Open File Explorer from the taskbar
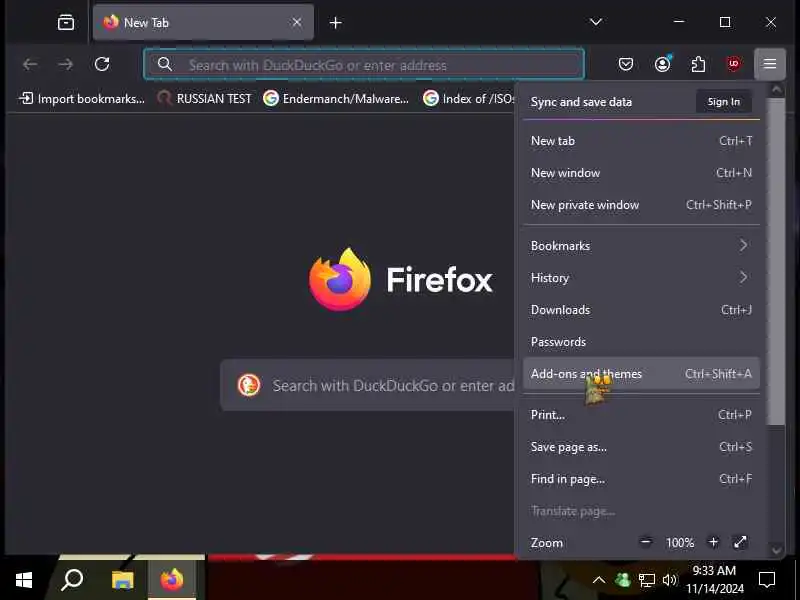 point(122,580)
